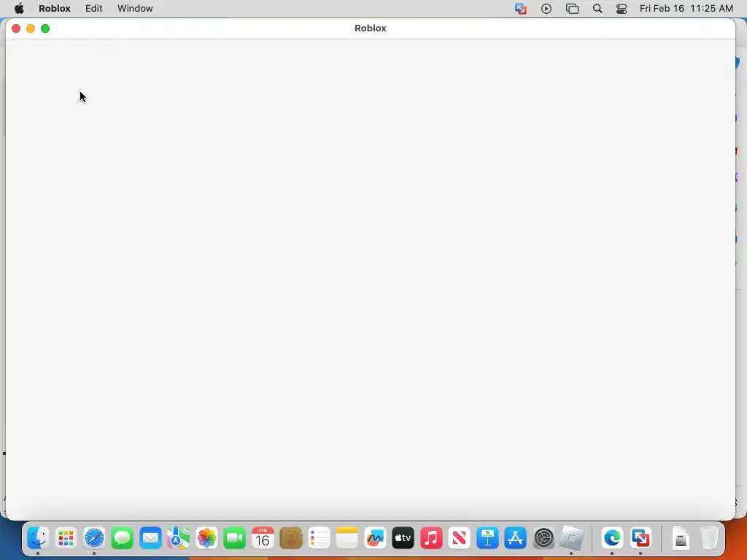Screen dimensions: 747x560
Task: Open the Trash from the Dock
Action: pos(709,539)
